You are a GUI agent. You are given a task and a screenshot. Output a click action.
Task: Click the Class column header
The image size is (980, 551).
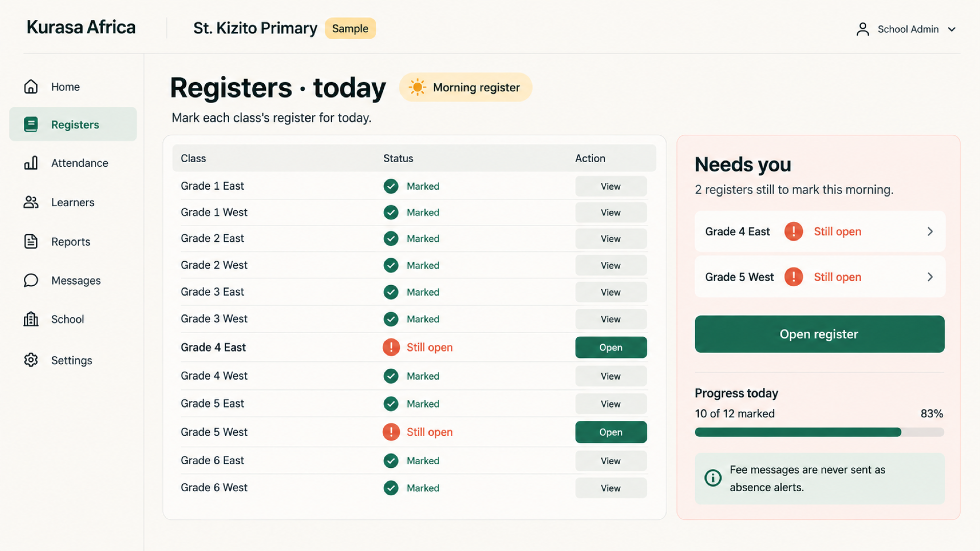click(x=193, y=158)
